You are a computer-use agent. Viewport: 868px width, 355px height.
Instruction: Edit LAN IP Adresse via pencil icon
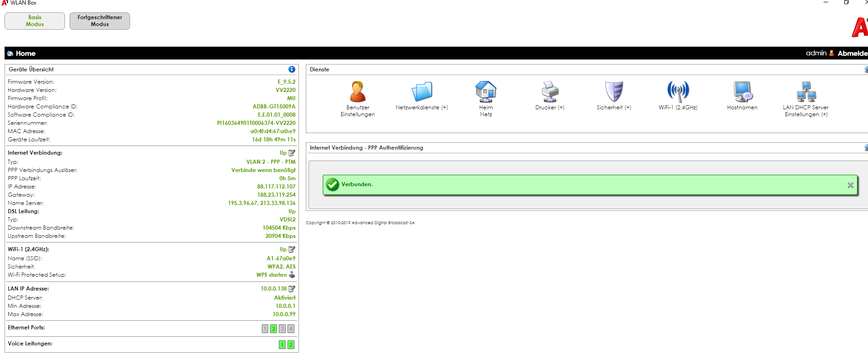coord(292,289)
